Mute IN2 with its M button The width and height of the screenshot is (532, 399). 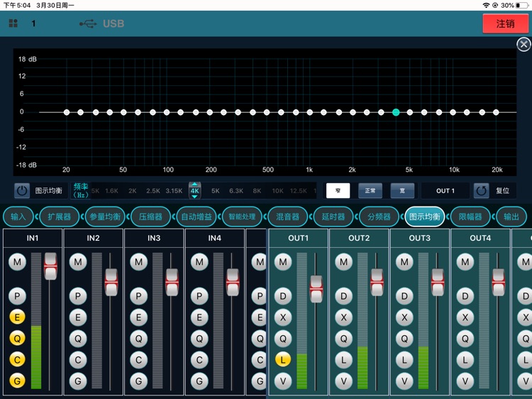(78, 262)
